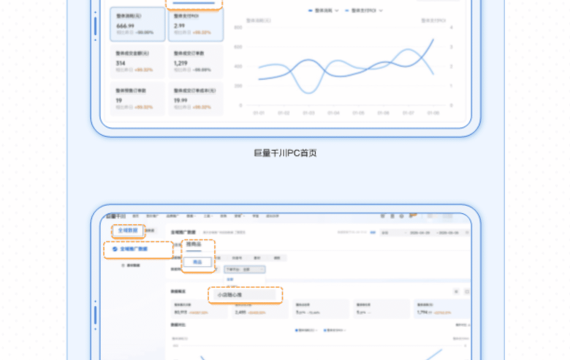570x360 pixels.
Task: Click the metric card showing 19.99
Action: tap(196, 99)
